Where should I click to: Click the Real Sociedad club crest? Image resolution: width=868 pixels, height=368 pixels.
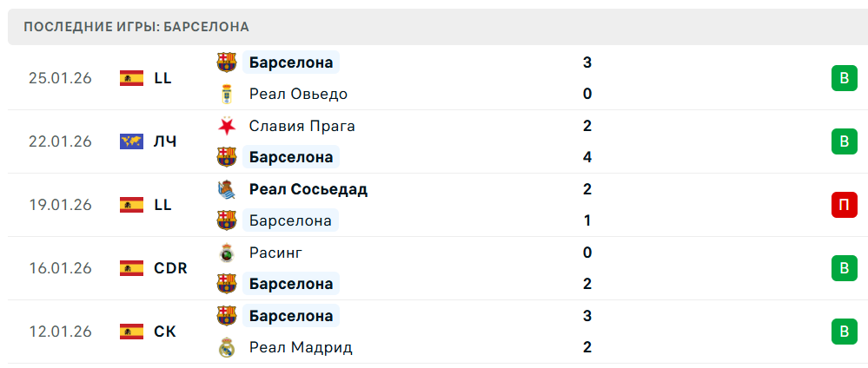[x=227, y=189]
